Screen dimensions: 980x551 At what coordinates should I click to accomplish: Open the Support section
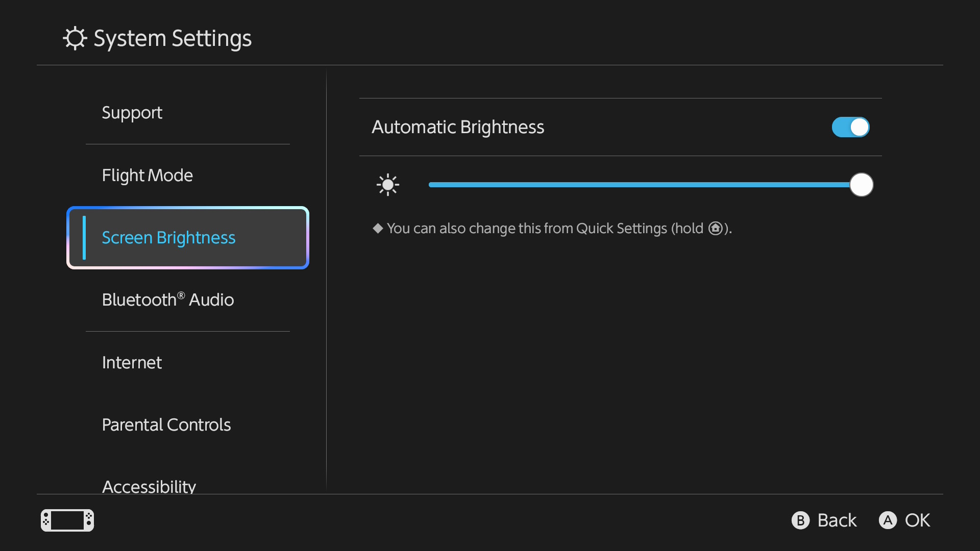pyautogui.click(x=132, y=113)
